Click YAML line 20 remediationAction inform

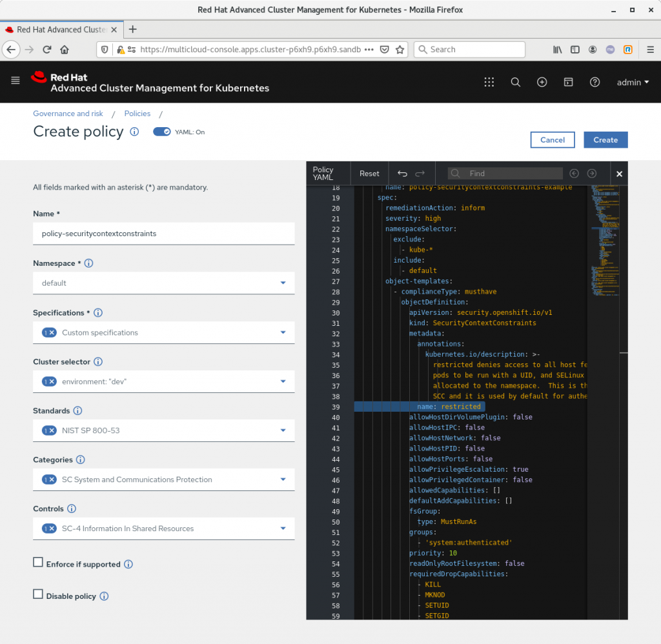coord(435,208)
